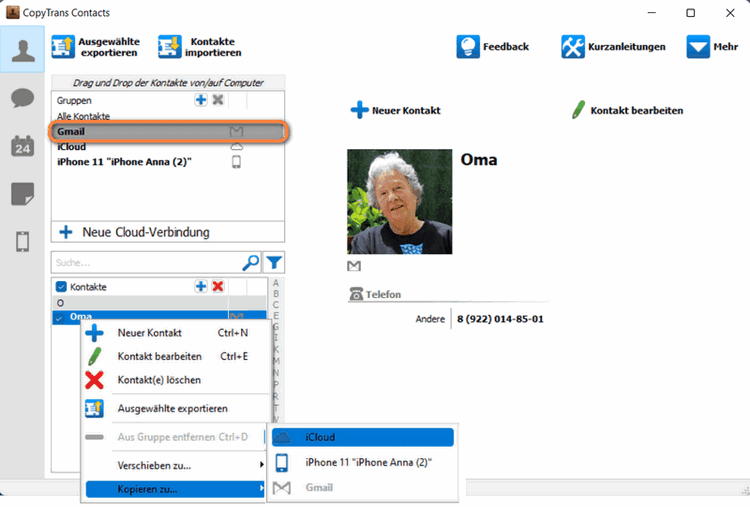Open Feedback
Screen dimensions: 750x507
pyautogui.click(x=493, y=47)
